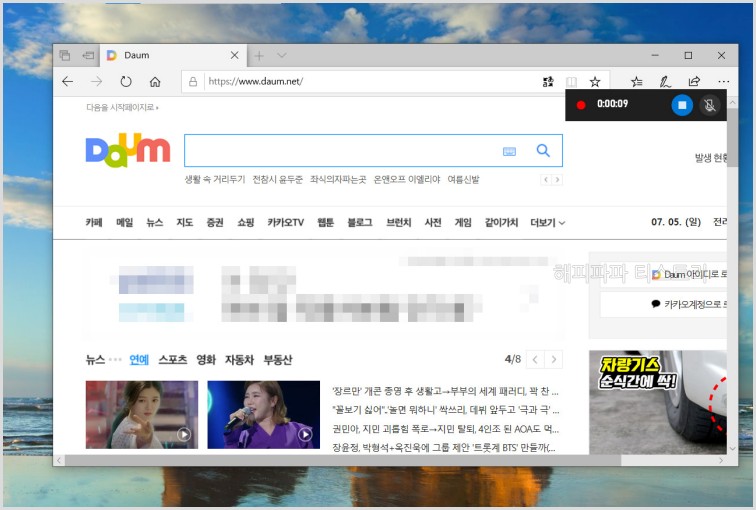
Task: Click the Daum search magnifier icon
Action: coord(543,150)
